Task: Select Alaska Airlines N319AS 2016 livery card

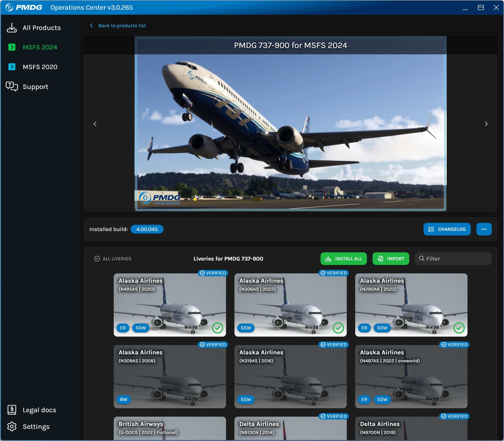Action: tap(291, 377)
